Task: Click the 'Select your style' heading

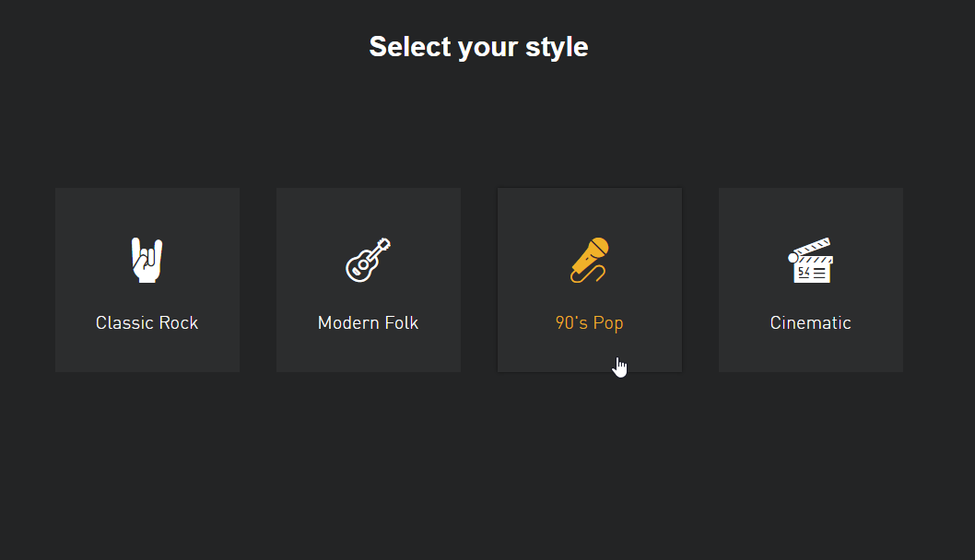Action: pyautogui.click(x=479, y=47)
